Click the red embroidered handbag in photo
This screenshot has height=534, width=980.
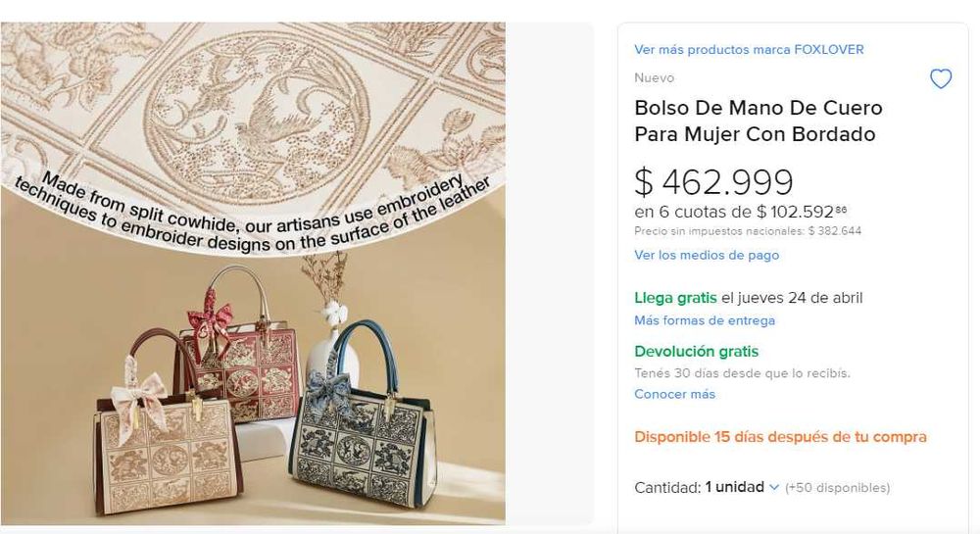[244, 350]
